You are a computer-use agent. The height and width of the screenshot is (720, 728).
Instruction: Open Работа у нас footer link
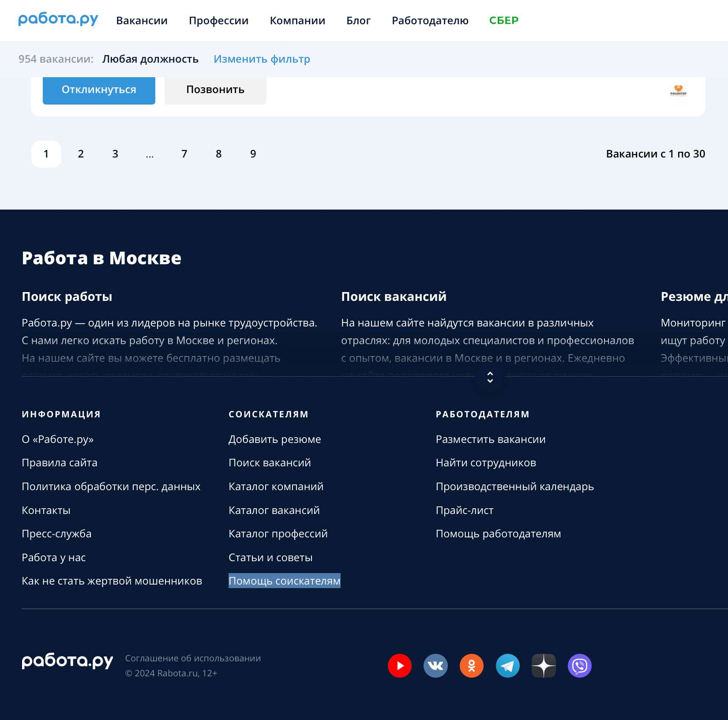click(54, 558)
